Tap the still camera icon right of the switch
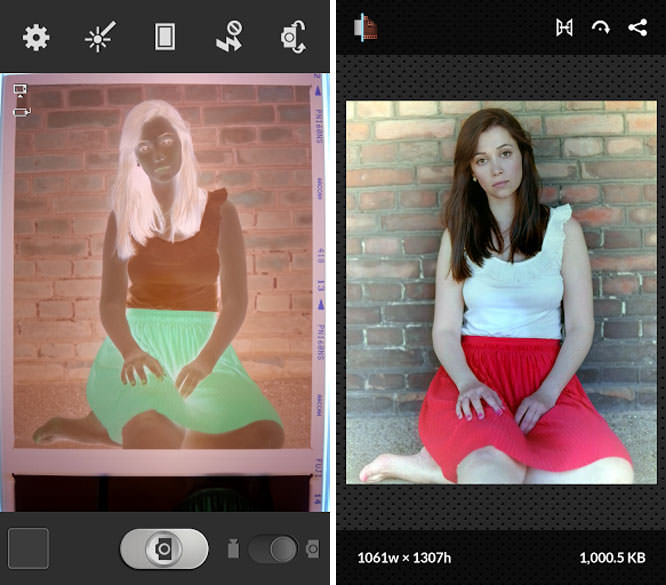The width and height of the screenshot is (666, 585). [312, 548]
